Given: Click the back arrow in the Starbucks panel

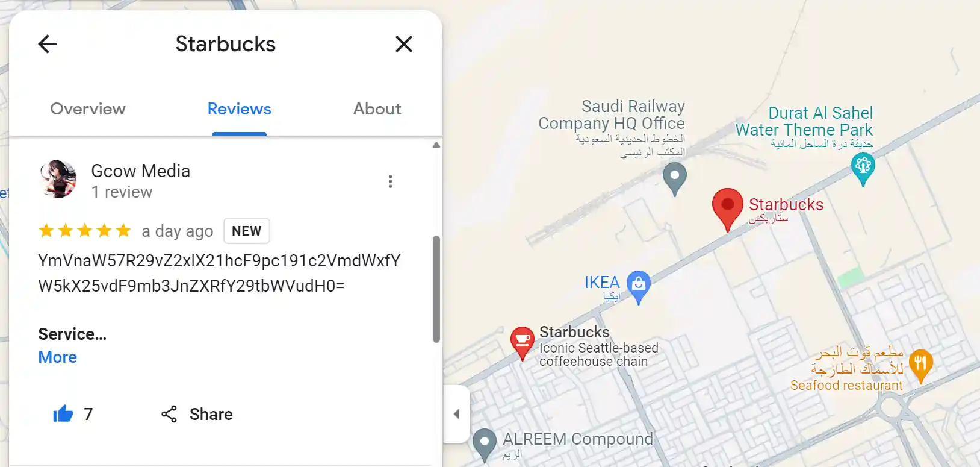Looking at the screenshot, I should tap(48, 44).
